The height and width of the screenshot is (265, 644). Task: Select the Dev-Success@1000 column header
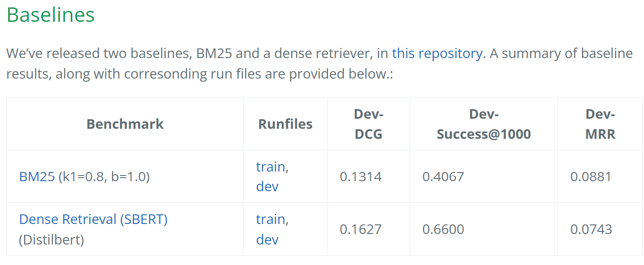pyautogui.click(x=484, y=124)
